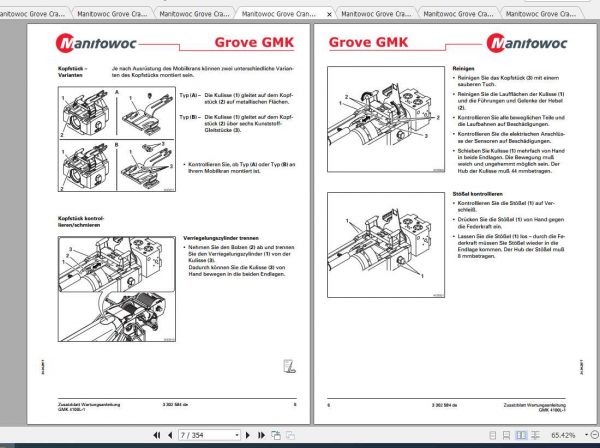Click the previous view icon

point(276,435)
